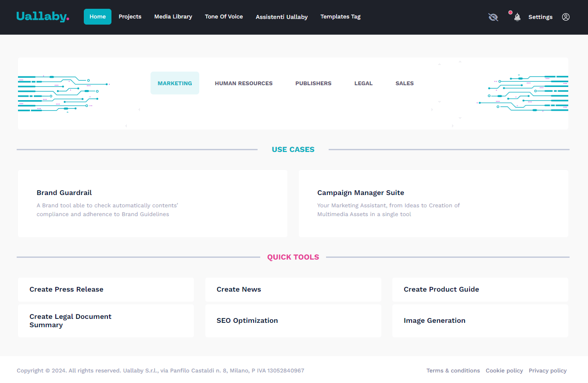Switch to the Legal tab
The image size is (588, 383).
(363, 83)
